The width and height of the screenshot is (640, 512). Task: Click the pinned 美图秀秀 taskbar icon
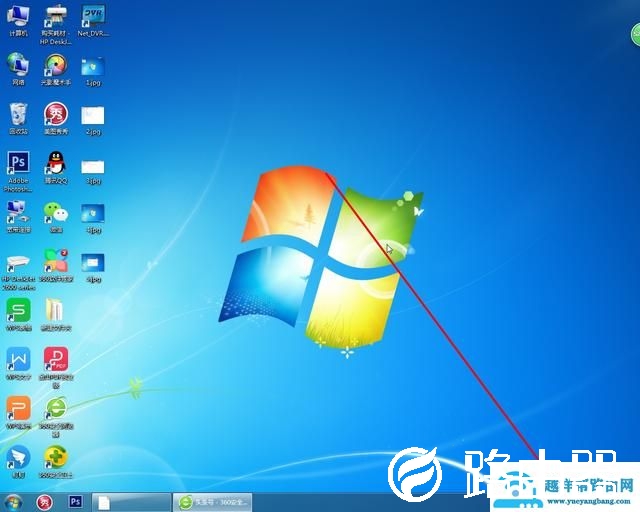click(45, 502)
